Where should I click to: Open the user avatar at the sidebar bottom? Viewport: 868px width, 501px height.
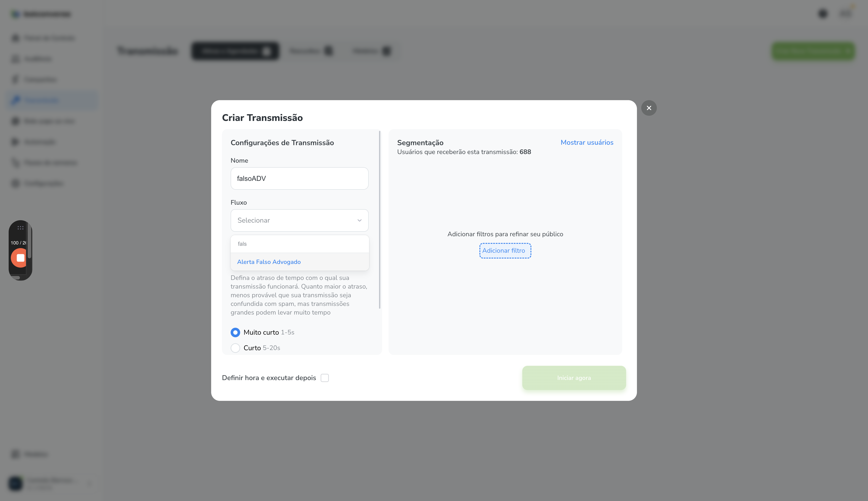pos(16,483)
